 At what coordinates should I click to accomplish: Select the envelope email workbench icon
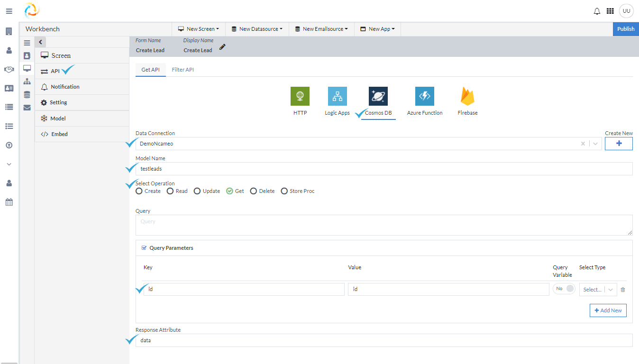pos(27,108)
